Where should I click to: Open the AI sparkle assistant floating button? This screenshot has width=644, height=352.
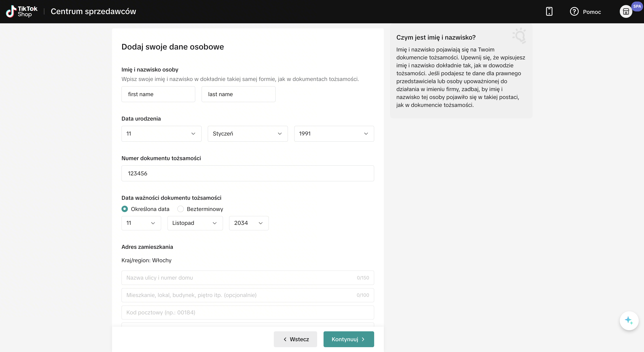click(x=629, y=321)
